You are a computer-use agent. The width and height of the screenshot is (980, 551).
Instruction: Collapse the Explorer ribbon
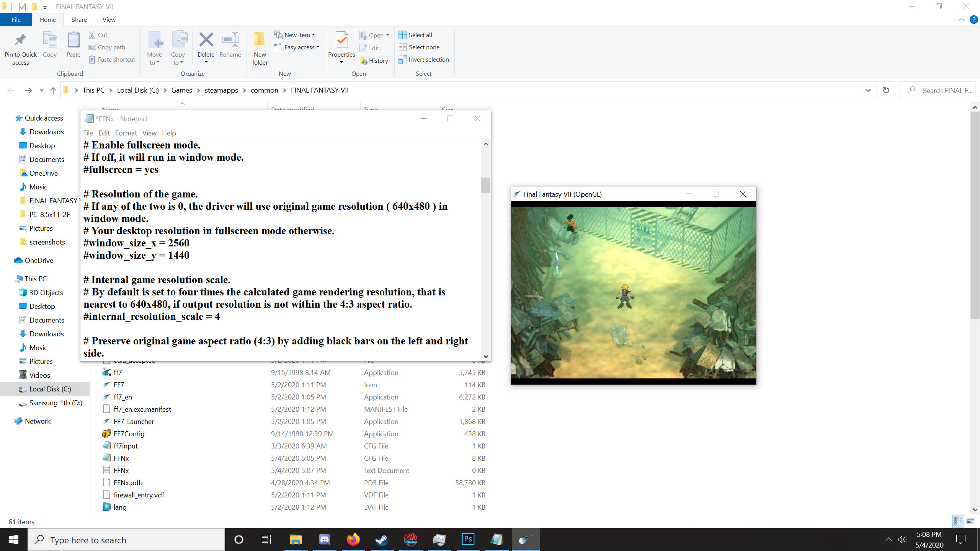pos(961,20)
